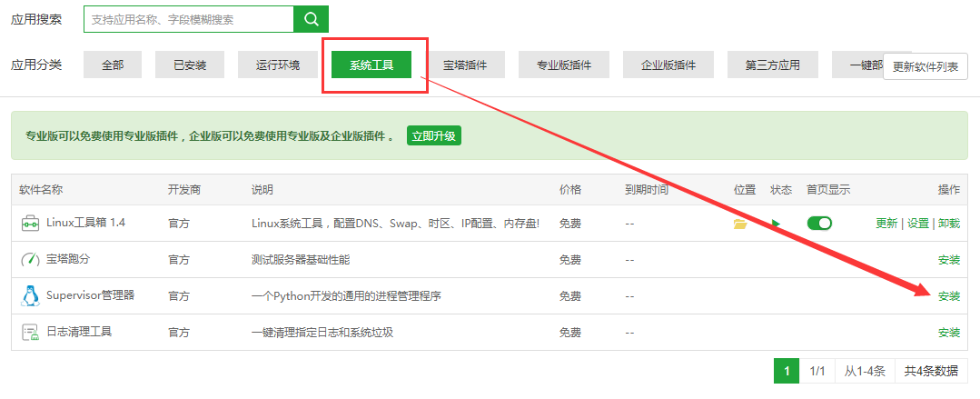Image resolution: width=980 pixels, height=399 pixels.
Task: Click the 一键清理指定日志和系统垃圾 description
Action: click(322, 333)
